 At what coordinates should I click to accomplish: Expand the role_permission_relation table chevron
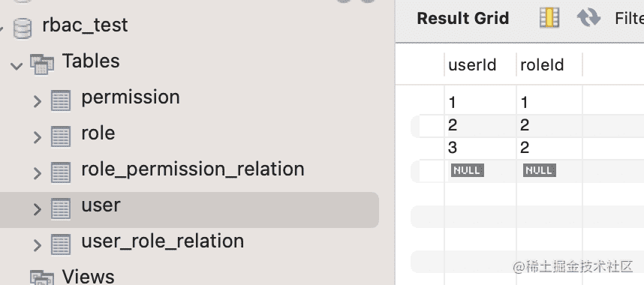(x=38, y=173)
